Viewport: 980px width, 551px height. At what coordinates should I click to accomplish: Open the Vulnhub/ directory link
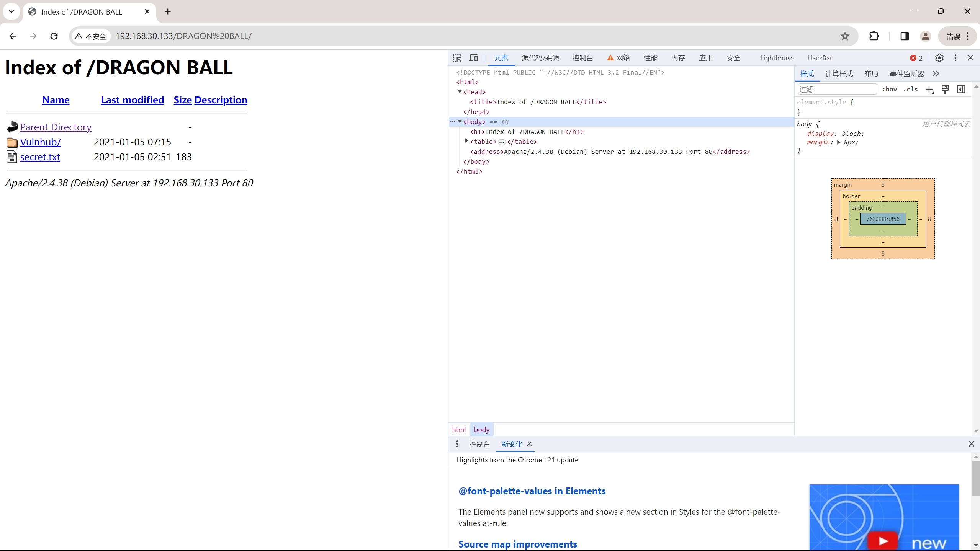40,142
